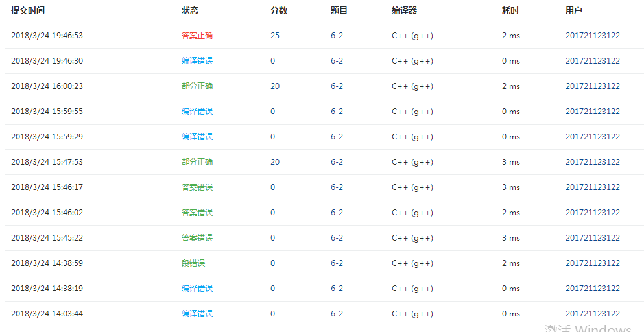Click 3 ms duration in 15:46:17 row

(x=511, y=187)
